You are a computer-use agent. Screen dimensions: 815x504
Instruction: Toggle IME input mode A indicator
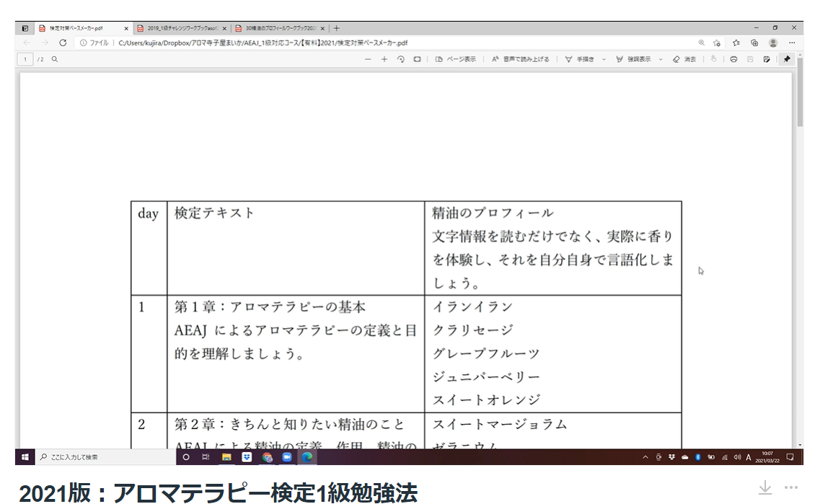pos(749,457)
